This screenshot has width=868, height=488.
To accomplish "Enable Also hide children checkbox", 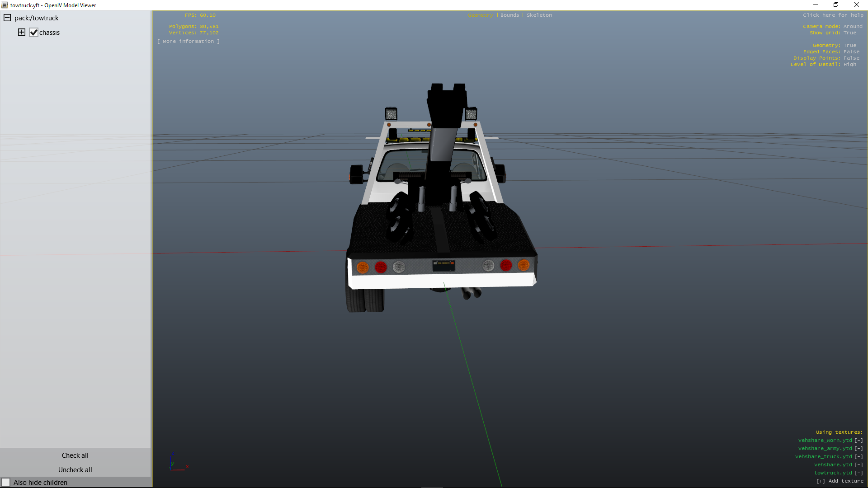I will tap(6, 482).
